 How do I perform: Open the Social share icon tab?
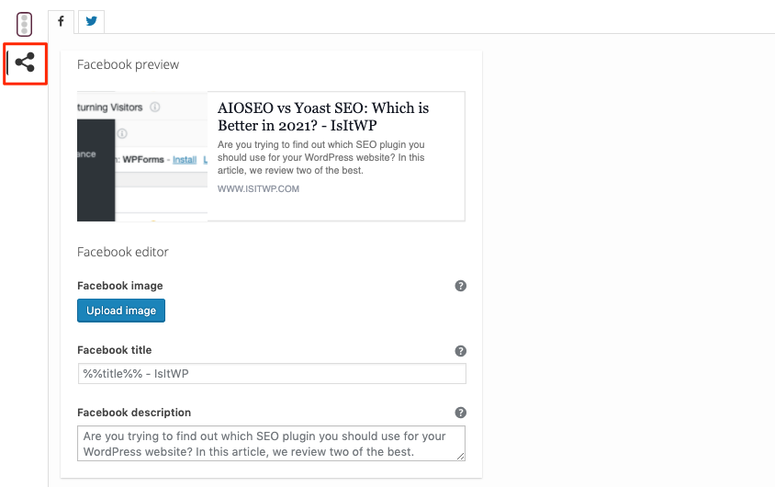[x=25, y=63]
